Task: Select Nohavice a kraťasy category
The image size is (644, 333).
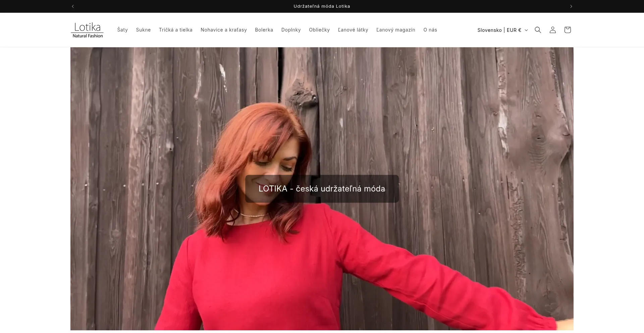Action: tap(223, 30)
